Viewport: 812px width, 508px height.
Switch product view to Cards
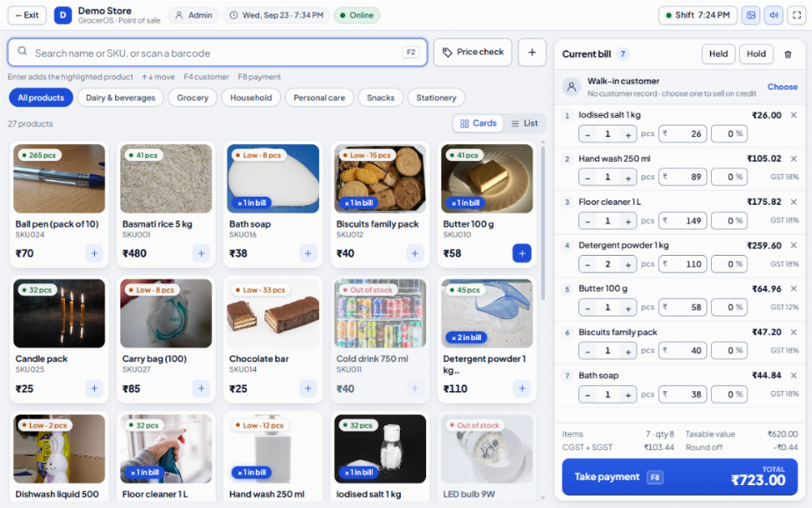(478, 123)
